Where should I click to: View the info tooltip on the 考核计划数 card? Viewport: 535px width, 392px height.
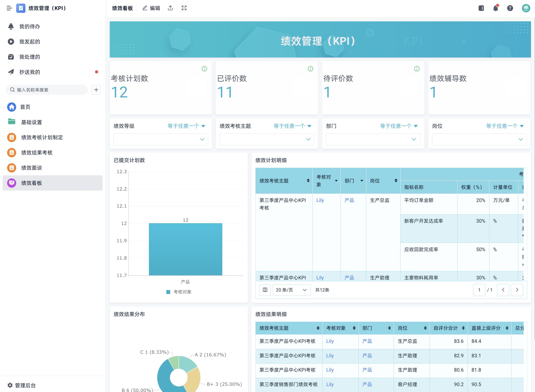pos(204,69)
